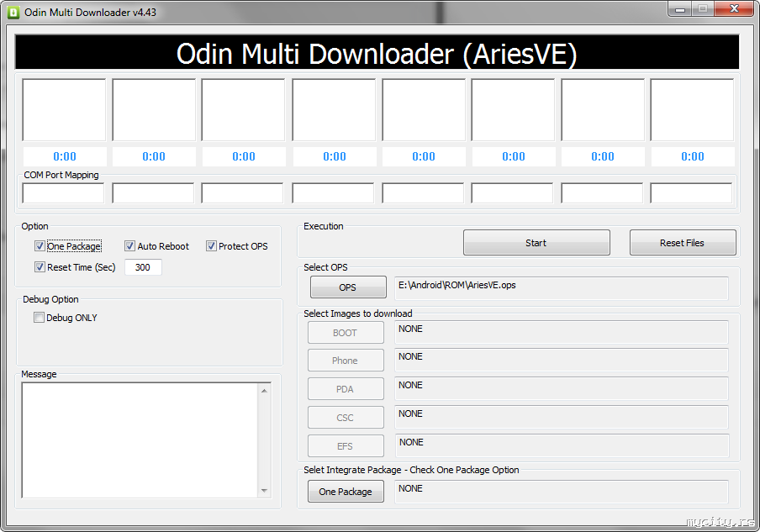760x532 pixels.
Task: Click the PDA image button
Action: [346, 389]
